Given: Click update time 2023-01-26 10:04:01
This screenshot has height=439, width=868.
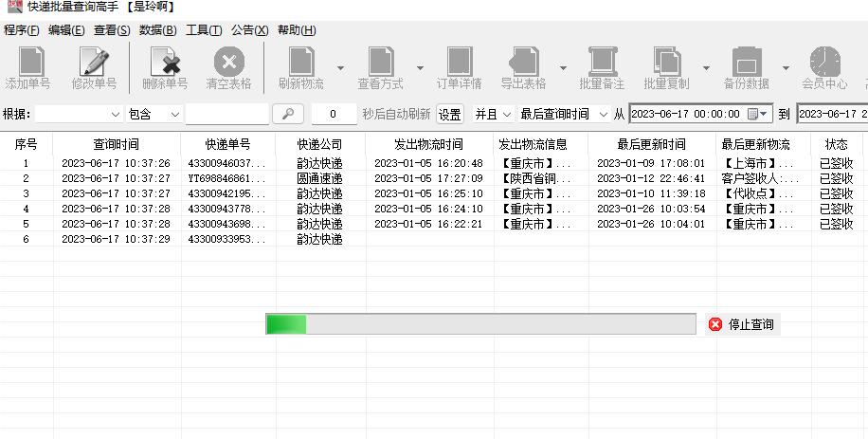Looking at the screenshot, I should tap(651, 224).
